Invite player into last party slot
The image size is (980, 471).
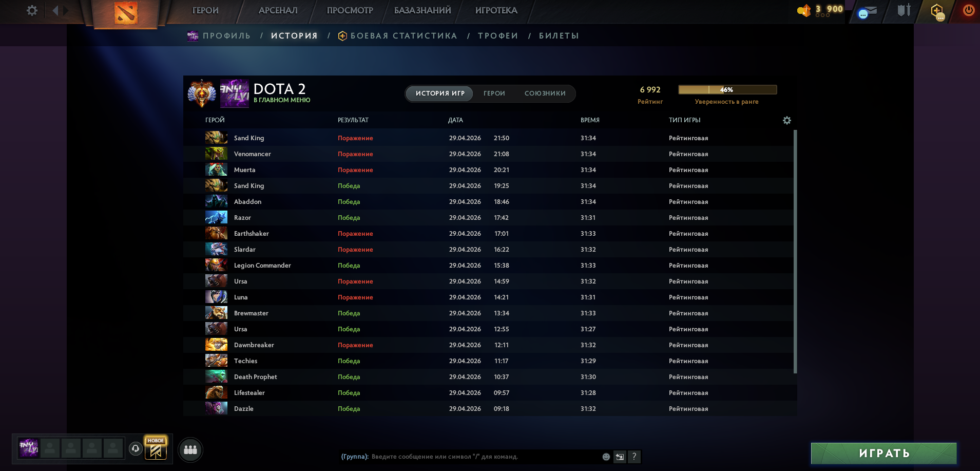(x=113, y=448)
